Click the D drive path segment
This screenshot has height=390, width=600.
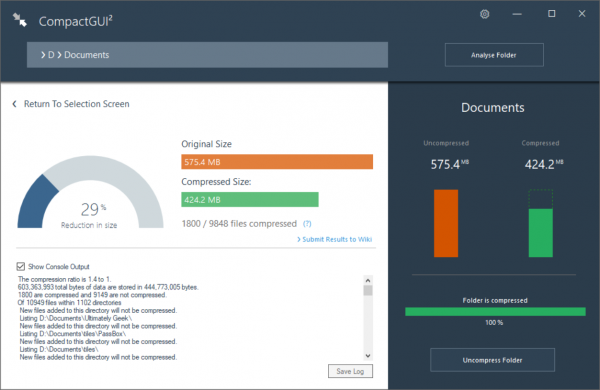tap(51, 55)
